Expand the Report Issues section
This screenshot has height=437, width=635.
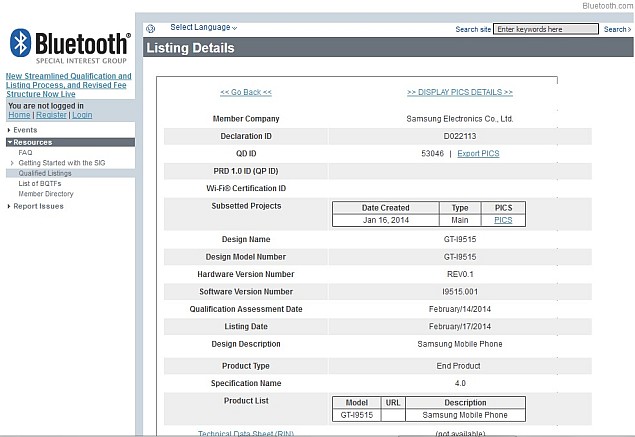click(38, 206)
